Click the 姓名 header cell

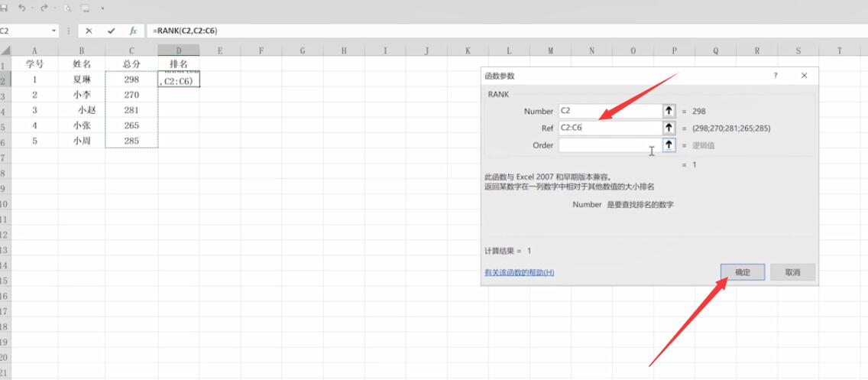(81, 63)
